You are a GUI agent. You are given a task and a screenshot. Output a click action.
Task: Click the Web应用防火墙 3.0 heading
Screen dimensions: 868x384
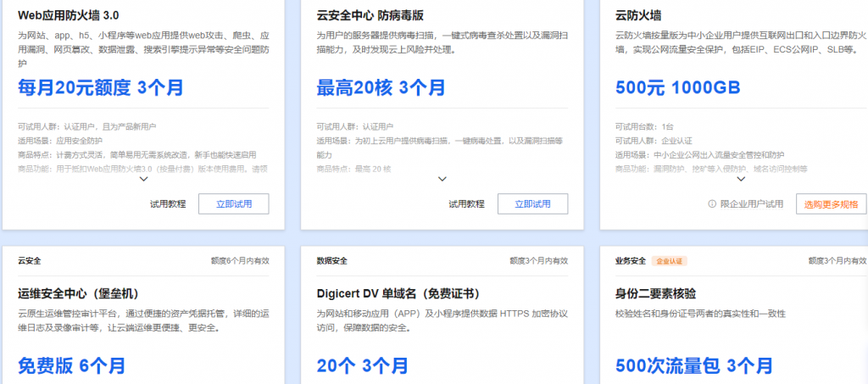point(69,15)
